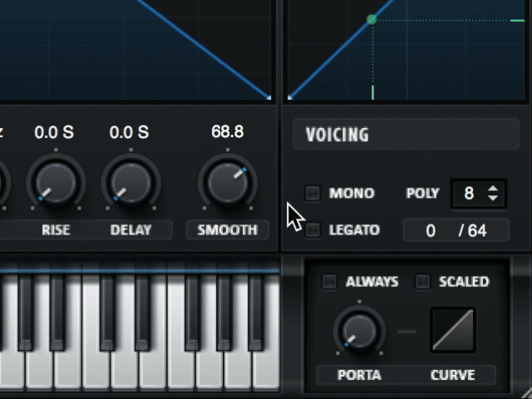Click the POLY label
The image size is (532, 399).
tap(423, 193)
